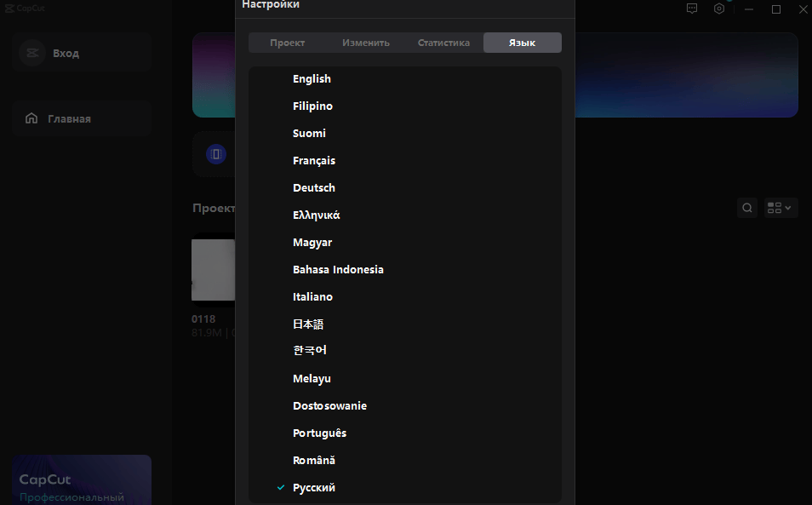Click the search magnifier icon in projects
The width and height of the screenshot is (812, 505).
[746, 208]
